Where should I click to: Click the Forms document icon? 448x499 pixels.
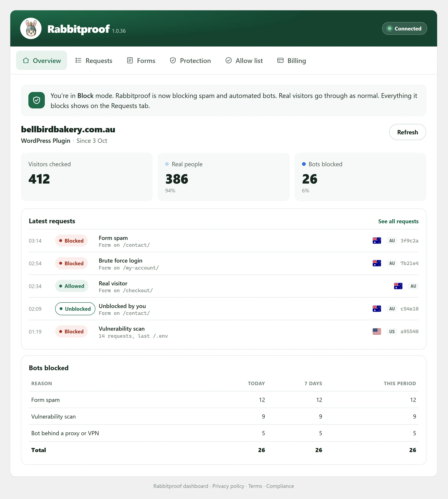coord(130,60)
